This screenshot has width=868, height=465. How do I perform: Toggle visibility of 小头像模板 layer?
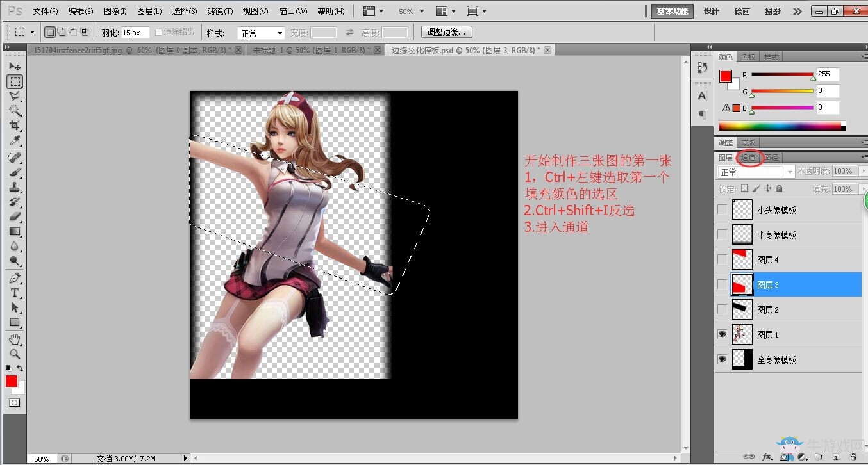coord(722,209)
